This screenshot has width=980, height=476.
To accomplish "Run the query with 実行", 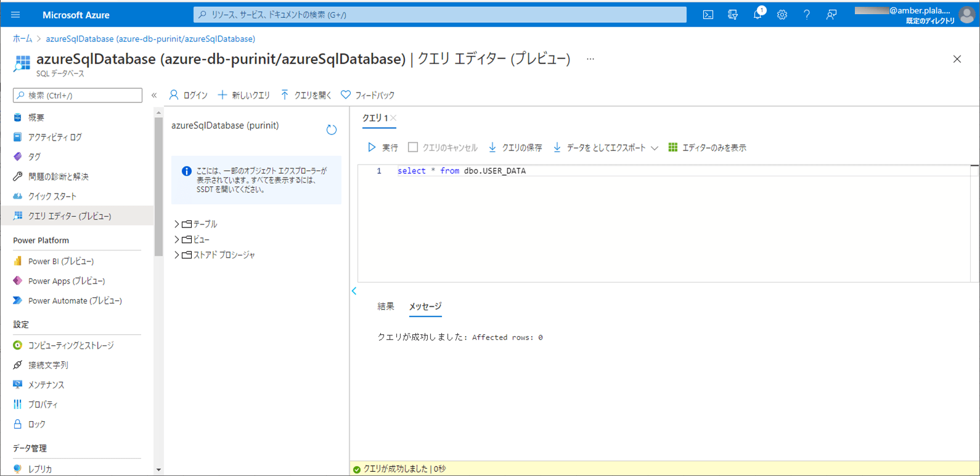I will click(x=383, y=147).
